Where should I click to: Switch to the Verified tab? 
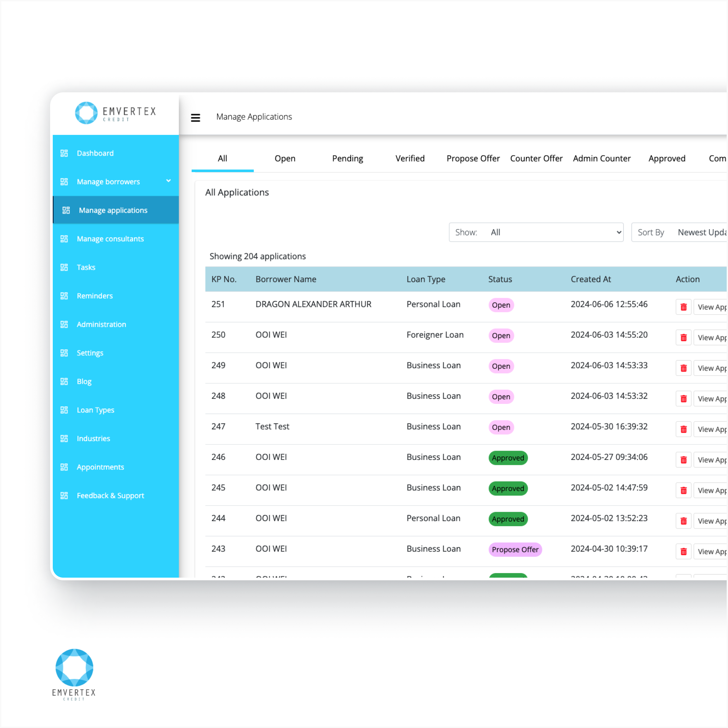(x=410, y=159)
